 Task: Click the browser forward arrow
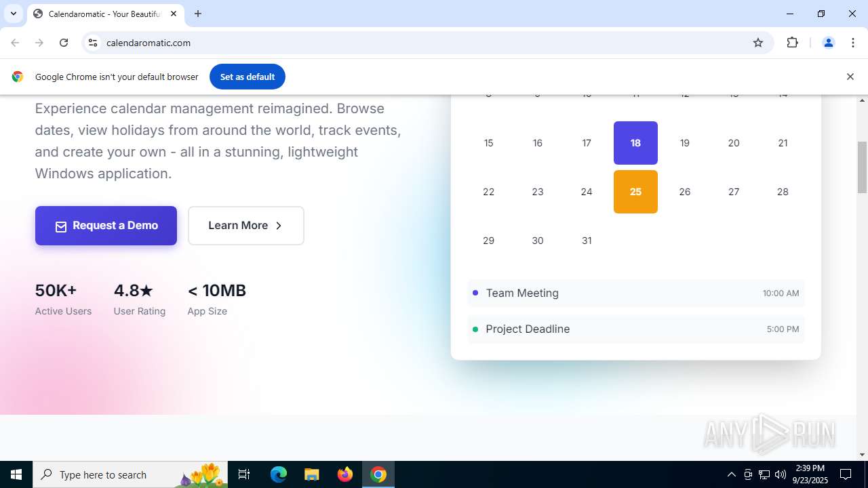39,43
